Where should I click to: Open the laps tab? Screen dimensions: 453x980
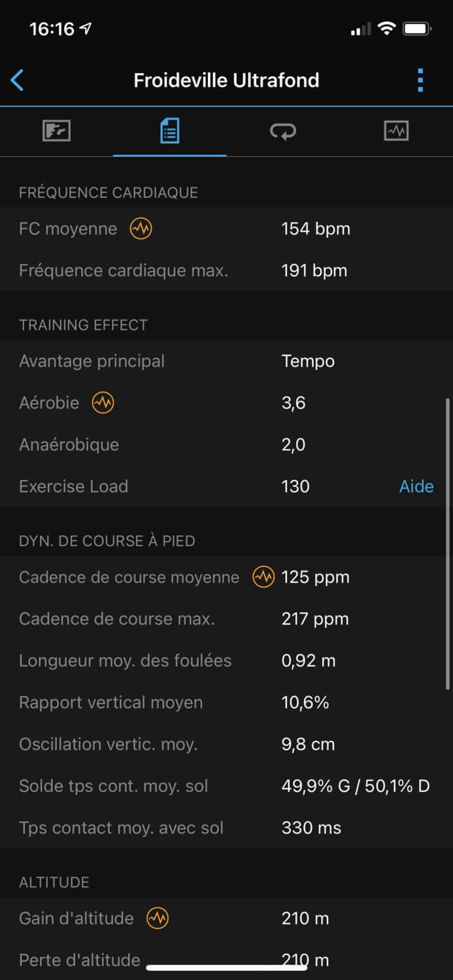[x=282, y=131]
